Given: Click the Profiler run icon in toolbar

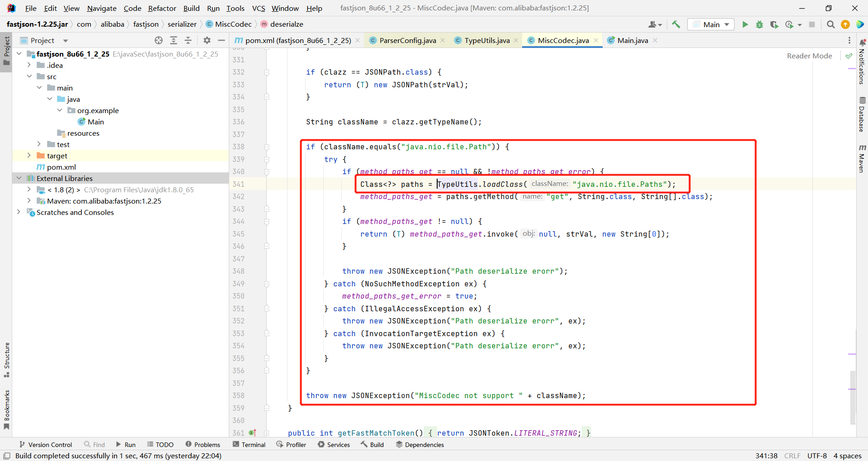Looking at the screenshot, I should pyautogui.click(x=789, y=24).
